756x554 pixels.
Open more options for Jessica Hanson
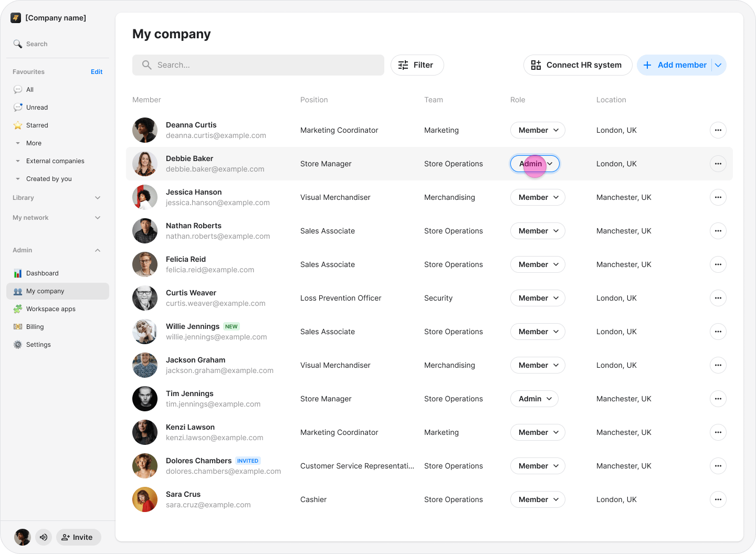point(718,197)
